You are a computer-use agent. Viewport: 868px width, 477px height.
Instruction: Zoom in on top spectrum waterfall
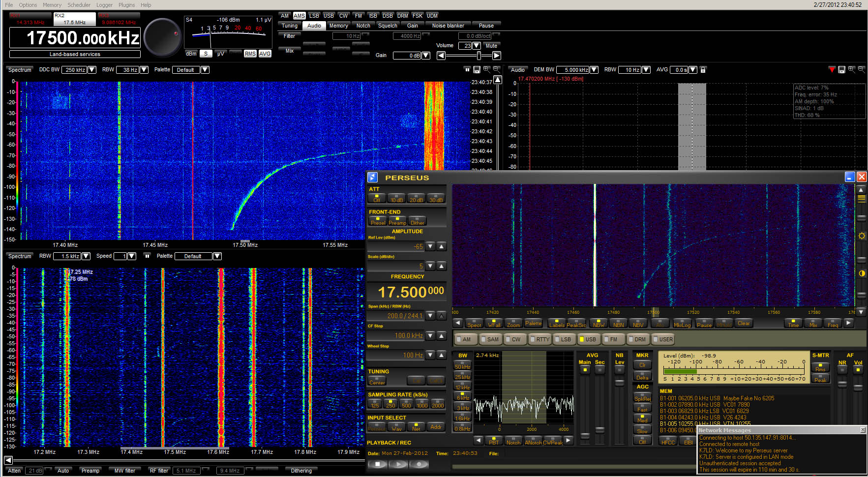click(x=487, y=69)
